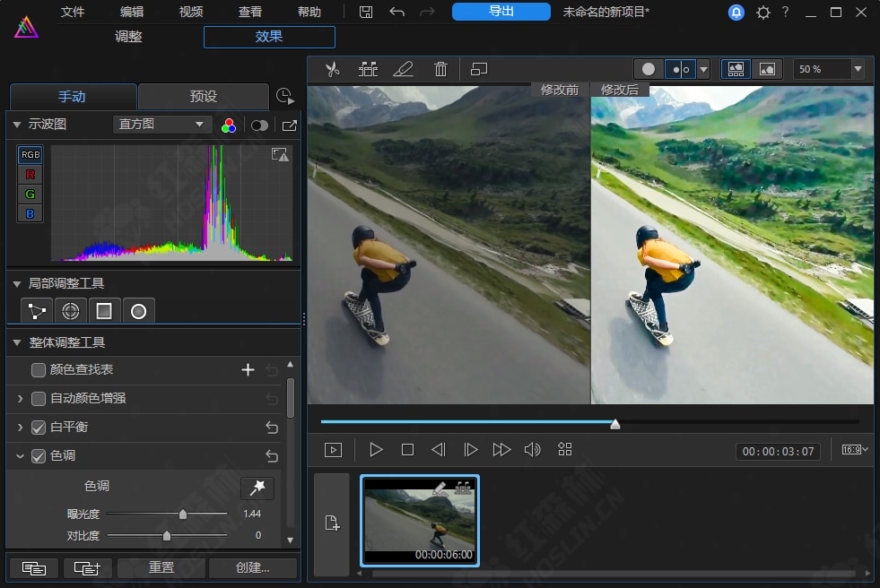Click the trash delete icon in toolbar
The height and width of the screenshot is (588, 880).
440,69
